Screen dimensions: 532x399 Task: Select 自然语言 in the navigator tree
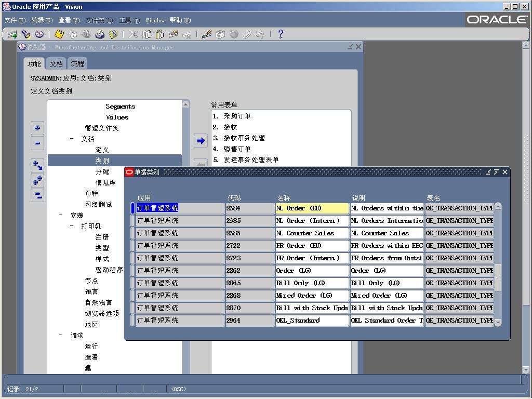(x=98, y=303)
